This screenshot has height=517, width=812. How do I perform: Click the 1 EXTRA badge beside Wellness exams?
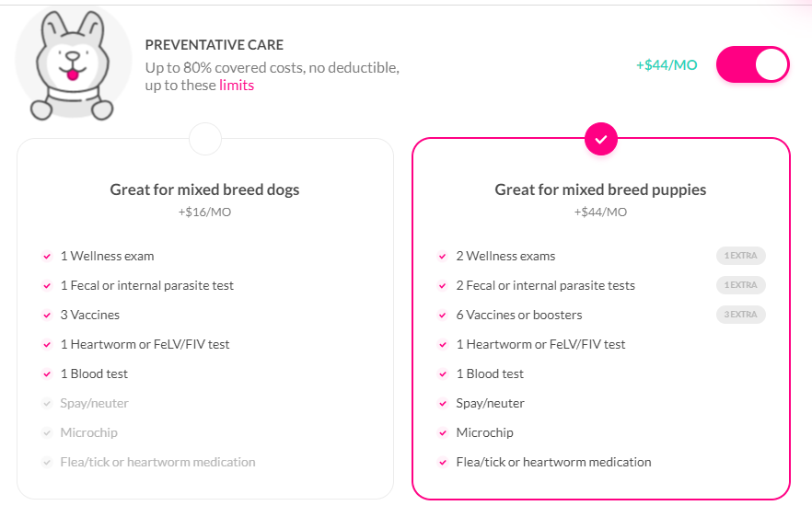[x=740, y=256]
